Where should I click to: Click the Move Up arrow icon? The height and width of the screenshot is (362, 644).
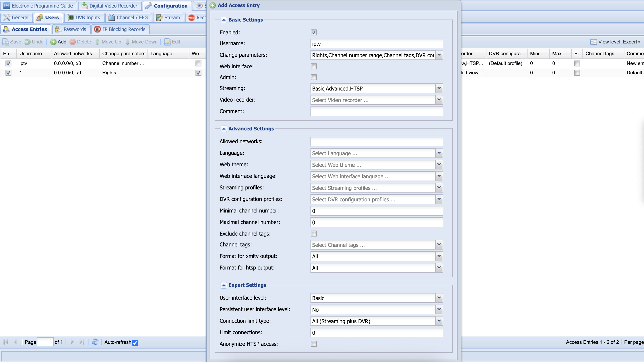pos(97,42)
